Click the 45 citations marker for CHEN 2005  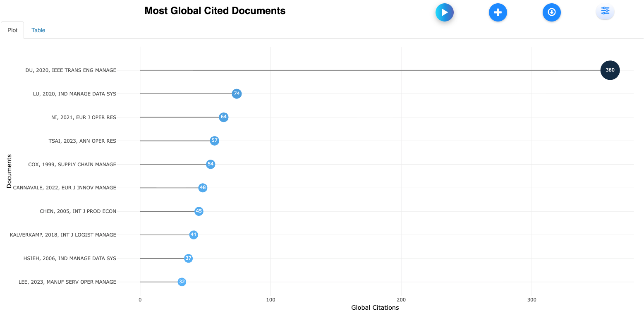pos(199,211)
